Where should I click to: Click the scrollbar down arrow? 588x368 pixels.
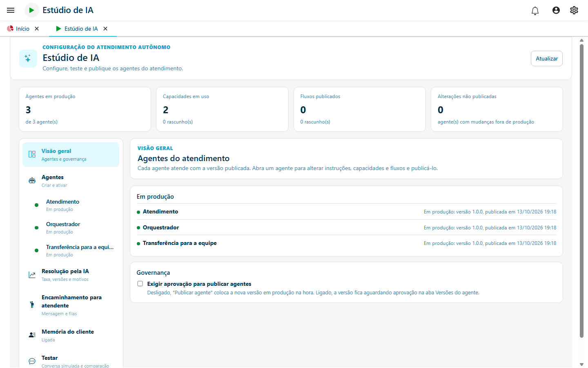point(581,364)
